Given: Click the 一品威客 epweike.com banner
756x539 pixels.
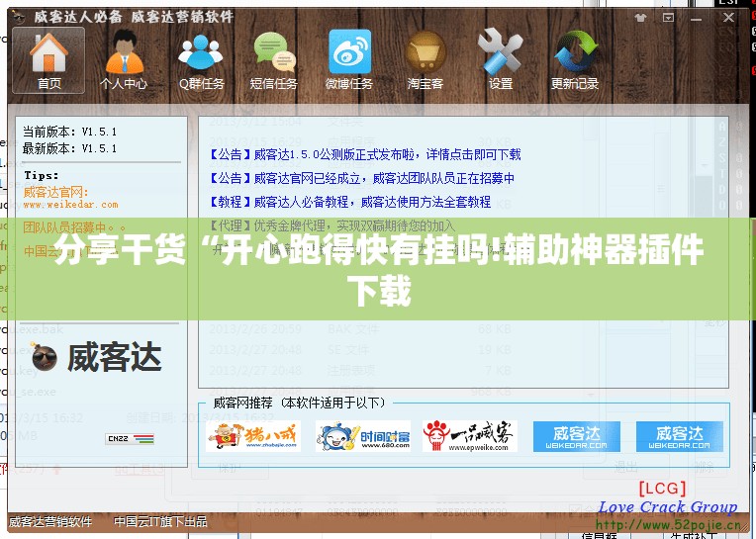Looking at the screenshot, I should point(470,436).
